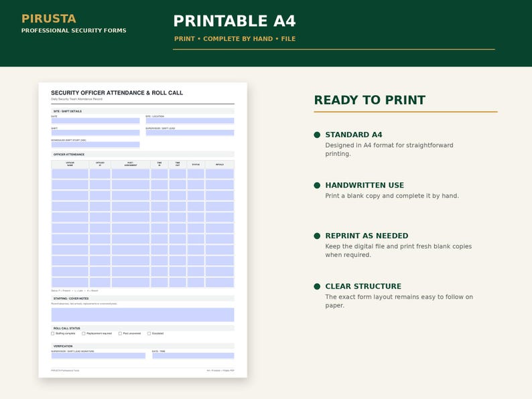Check the Post uncovered box
Screen dimensions: 532x399
pyautogui.click(x=120, y=333)
